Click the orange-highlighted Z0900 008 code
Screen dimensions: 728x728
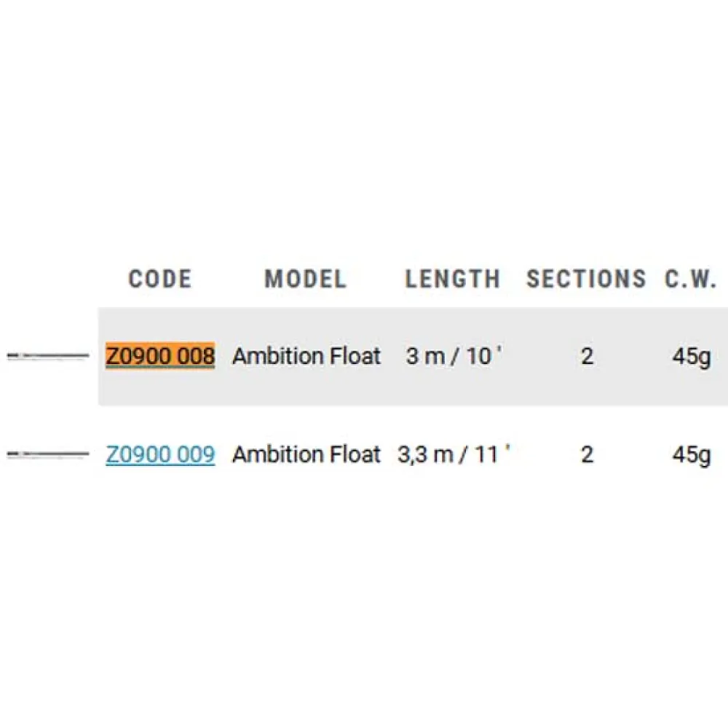(160, 356)
